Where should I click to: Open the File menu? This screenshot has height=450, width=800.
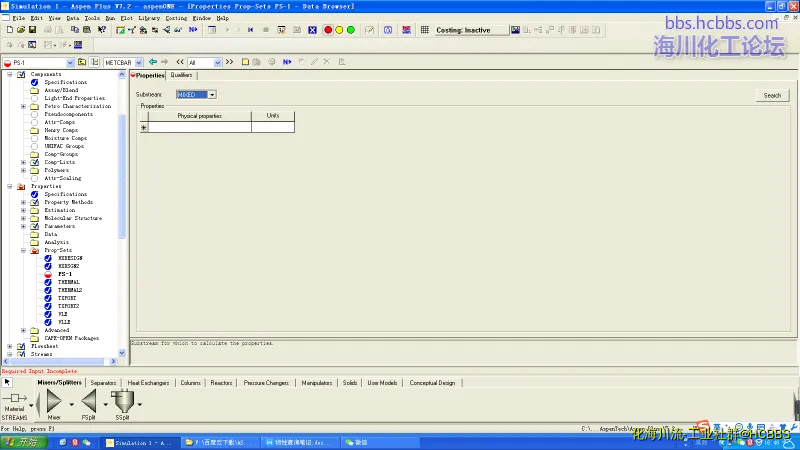pos(18,18)
